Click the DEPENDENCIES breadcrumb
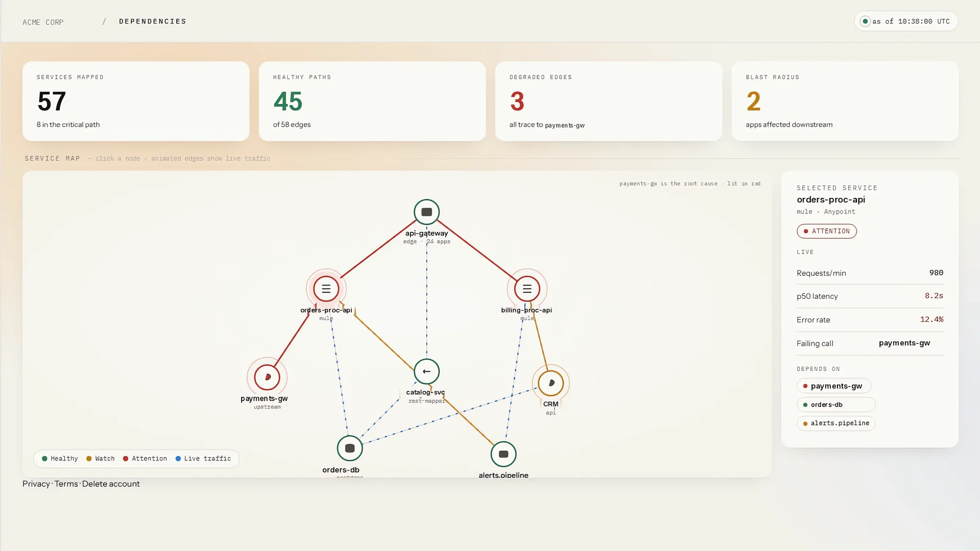 coord(152,22)
